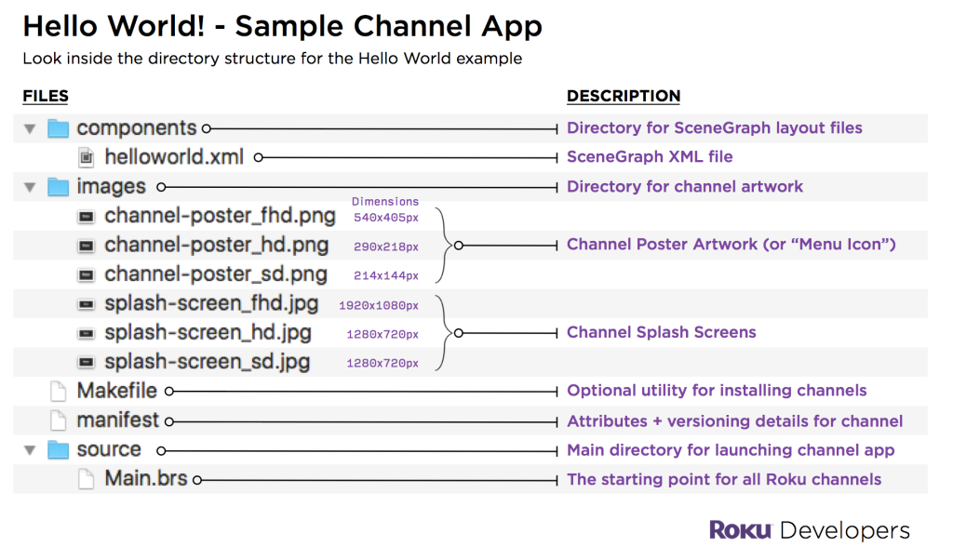
Task: Click the FILES column heading
Action: point(46,96)
